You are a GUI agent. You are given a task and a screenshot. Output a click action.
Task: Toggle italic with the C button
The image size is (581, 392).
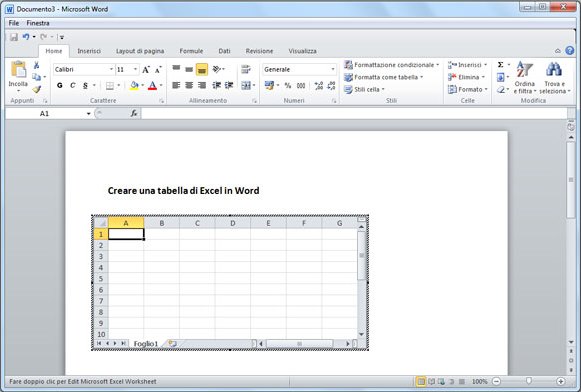point(73,86)
